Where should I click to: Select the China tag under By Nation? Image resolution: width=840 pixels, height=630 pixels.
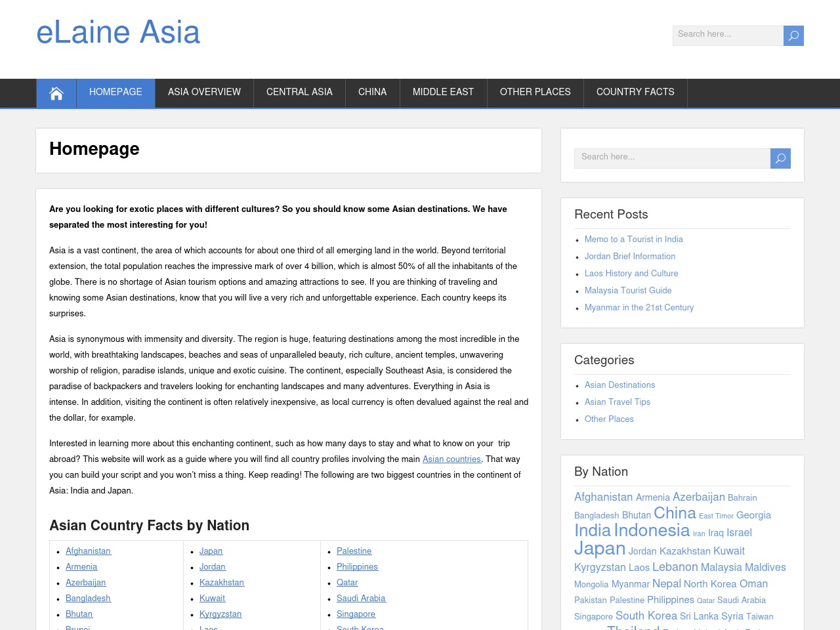pyautogui.click(x=675, y=513)
